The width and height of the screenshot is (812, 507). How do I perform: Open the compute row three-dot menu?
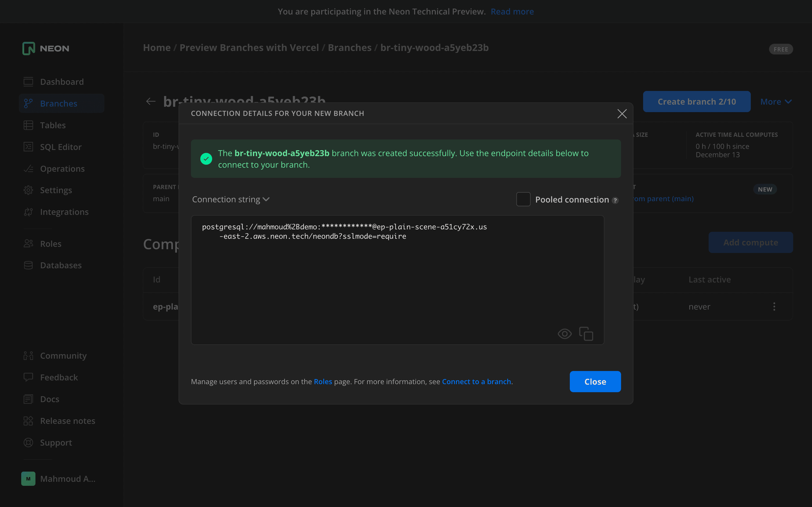click(774, 306)
